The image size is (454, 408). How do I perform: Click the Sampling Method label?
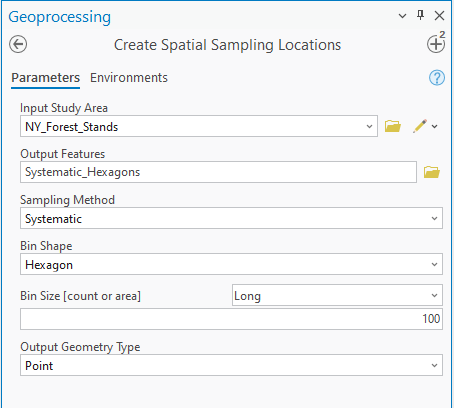pos(68,200)
